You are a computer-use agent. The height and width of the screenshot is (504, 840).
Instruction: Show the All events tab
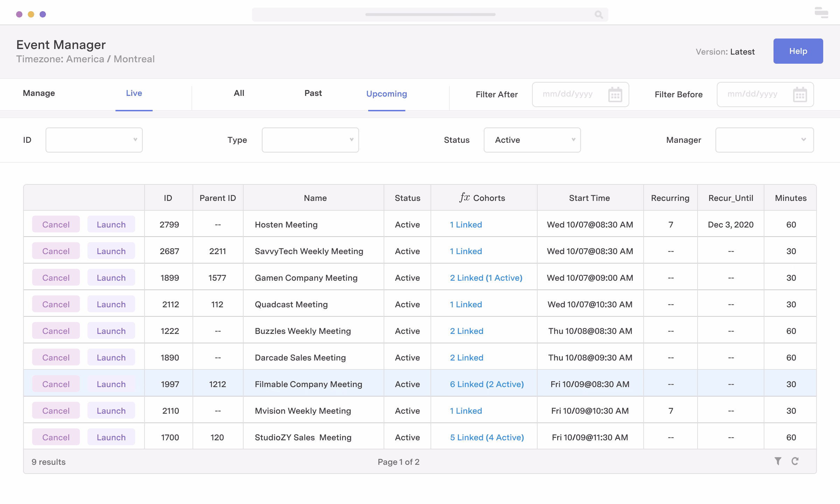click(x=239, y=93)
